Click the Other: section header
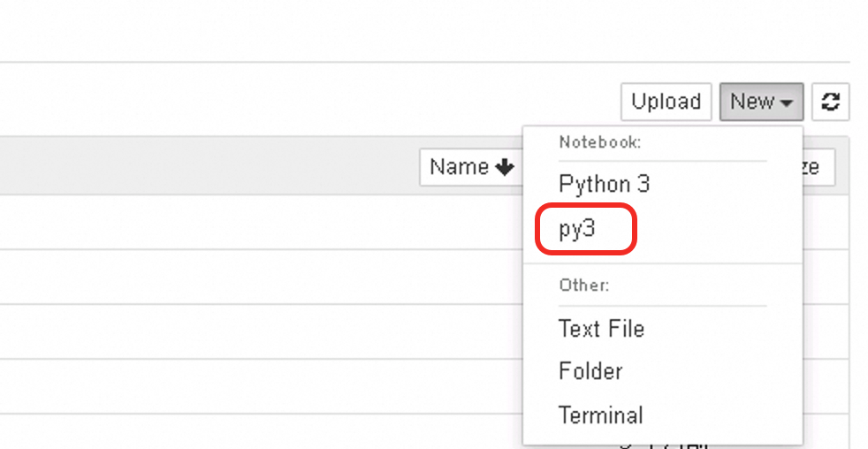868x449 pixels. (x=584, y=285)
